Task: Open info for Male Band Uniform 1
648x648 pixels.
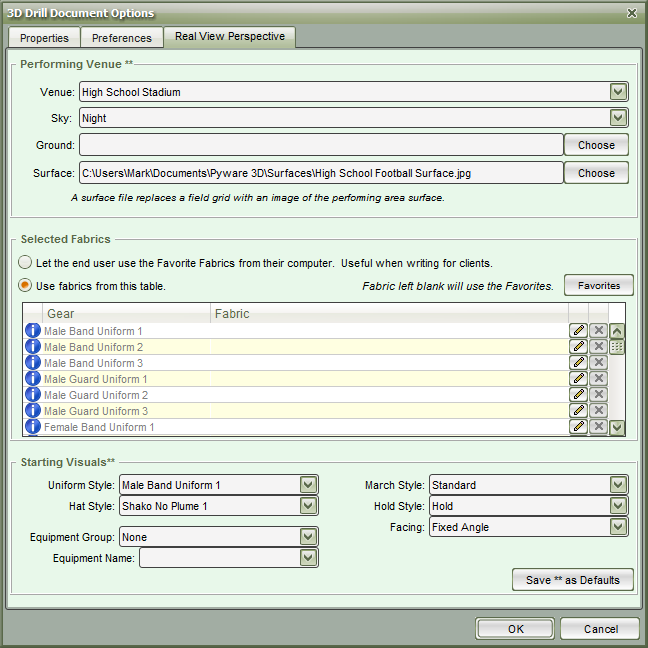Action: point(33,331)
